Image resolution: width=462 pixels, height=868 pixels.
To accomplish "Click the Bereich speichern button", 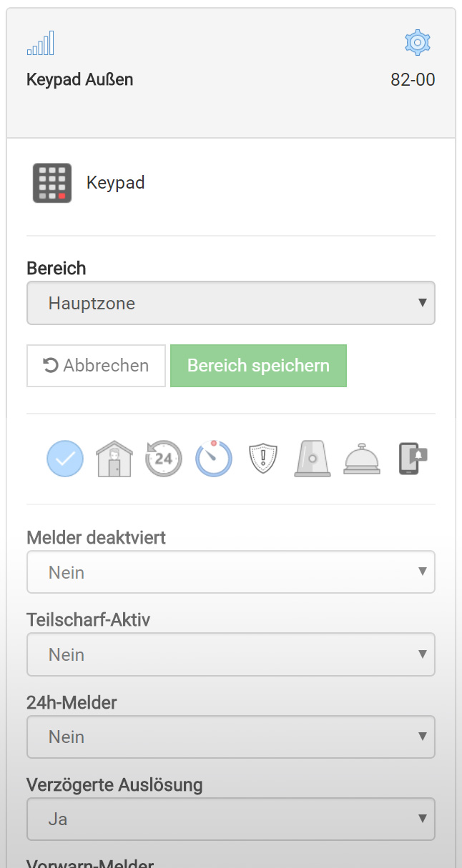I will [258, 366].
